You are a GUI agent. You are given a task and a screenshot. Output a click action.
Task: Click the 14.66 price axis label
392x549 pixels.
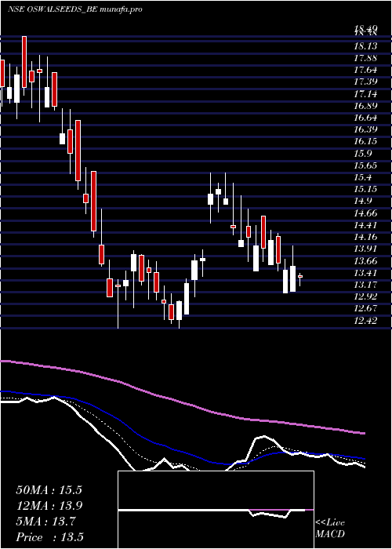point(365,213)
